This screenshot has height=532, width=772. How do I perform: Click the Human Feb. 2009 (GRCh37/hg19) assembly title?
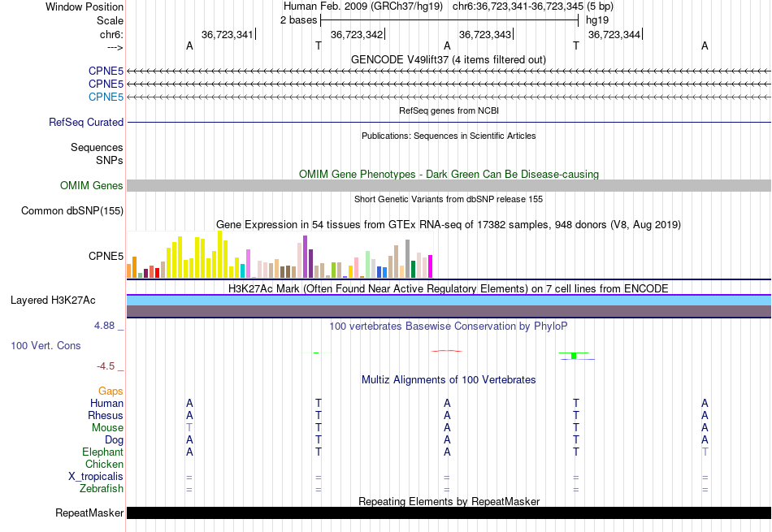(363, 6)
